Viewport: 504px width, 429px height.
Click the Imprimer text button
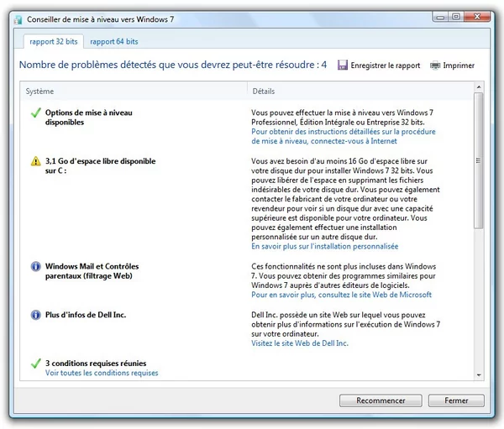(x=459, y=65)
